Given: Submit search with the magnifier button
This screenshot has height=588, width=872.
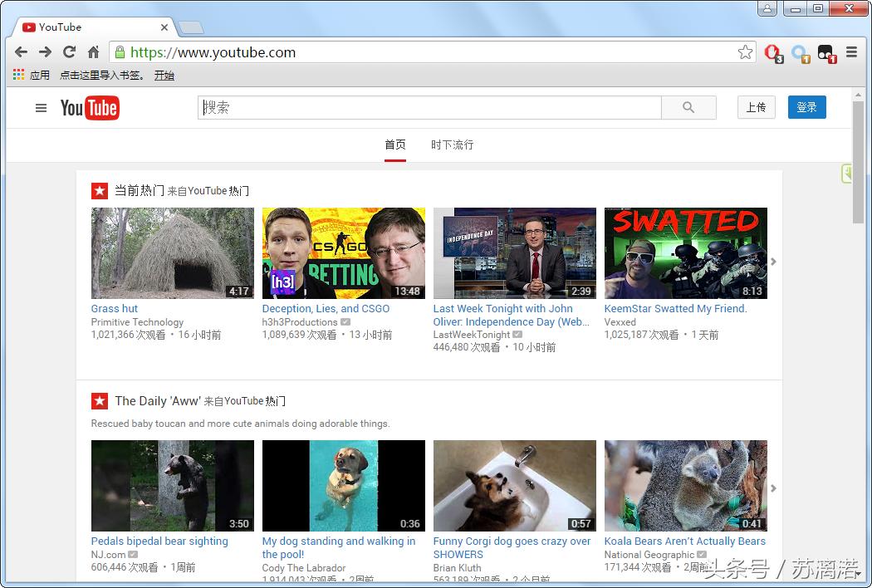Looking at the screenshot, I should (688, 107).
